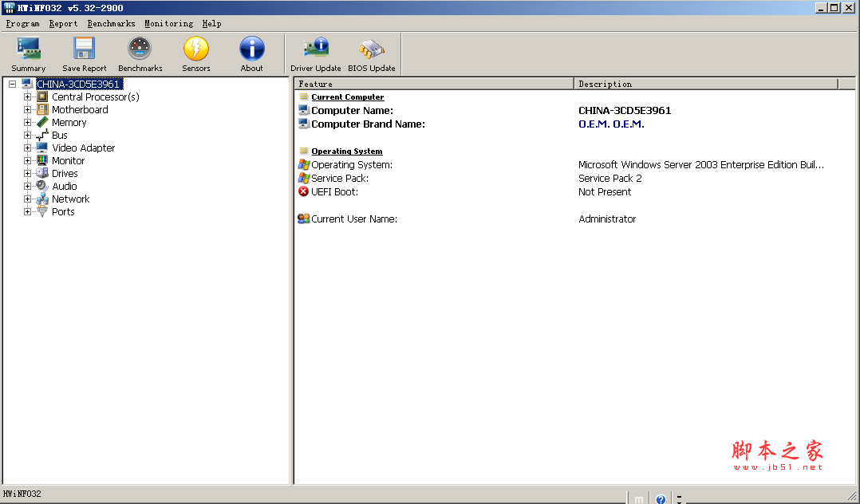Click the About info icon

252,49
